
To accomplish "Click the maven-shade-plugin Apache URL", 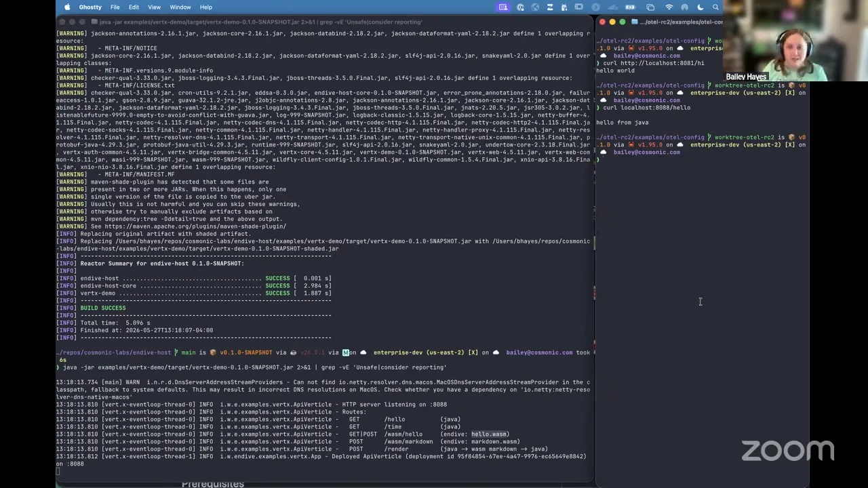I will [195, 226].
